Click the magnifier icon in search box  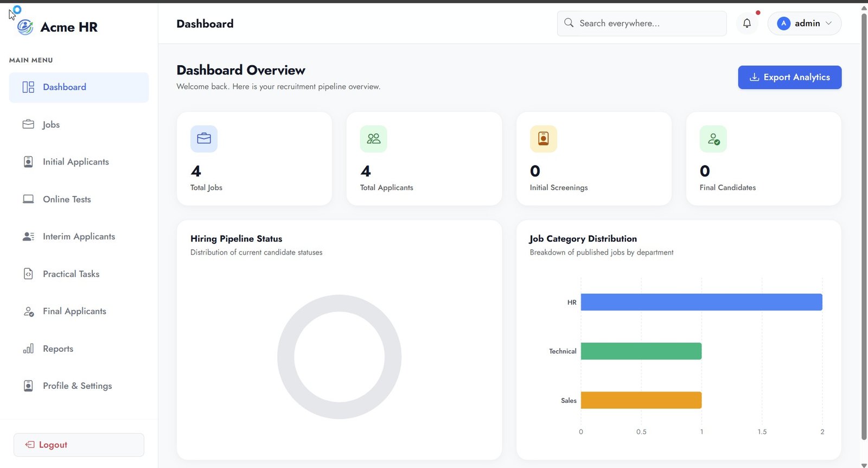pyautogui.click(x=569, y=23)
